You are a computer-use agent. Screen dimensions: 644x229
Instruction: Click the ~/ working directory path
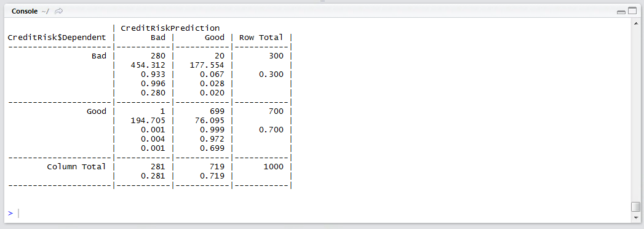click(45, 11)
